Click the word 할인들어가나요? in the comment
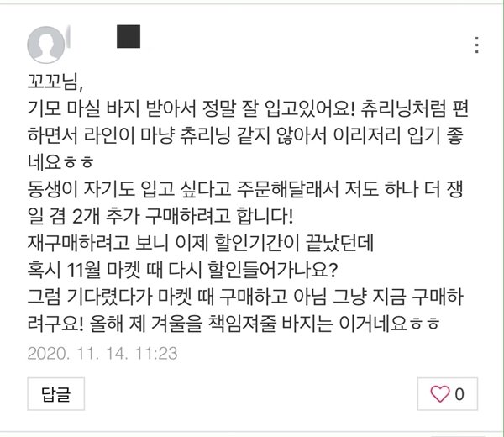This screenshot has height=437, width=504. click(272, 270)
